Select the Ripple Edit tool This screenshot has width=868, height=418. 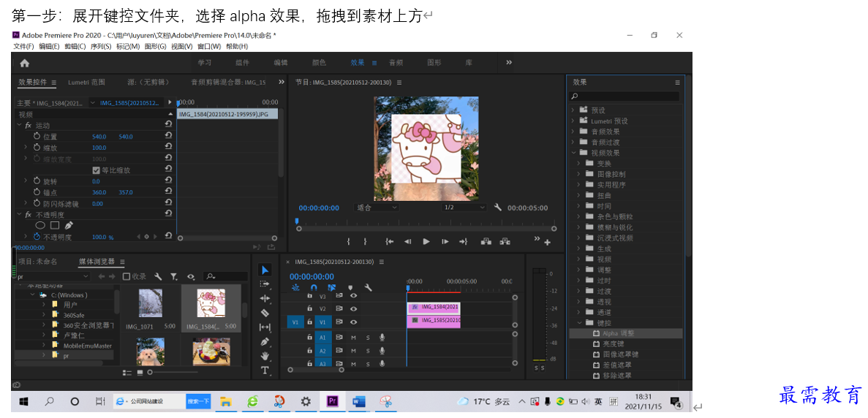(265, 299)
